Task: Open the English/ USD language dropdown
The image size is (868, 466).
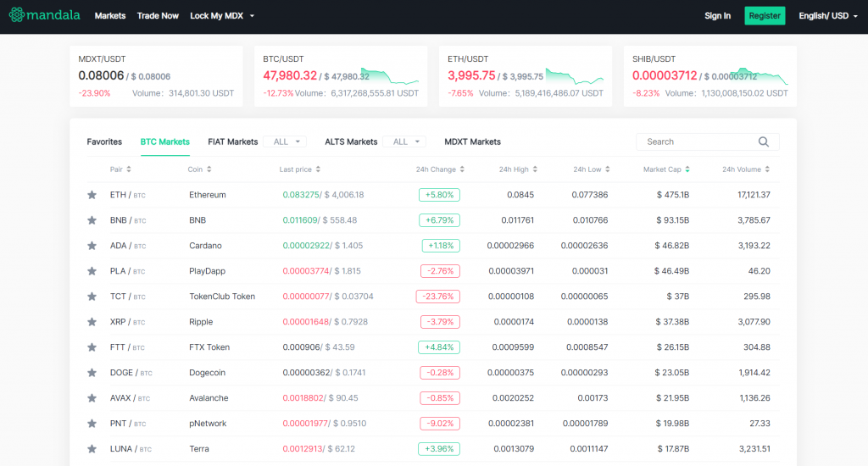Action: (x=828, y=15)
